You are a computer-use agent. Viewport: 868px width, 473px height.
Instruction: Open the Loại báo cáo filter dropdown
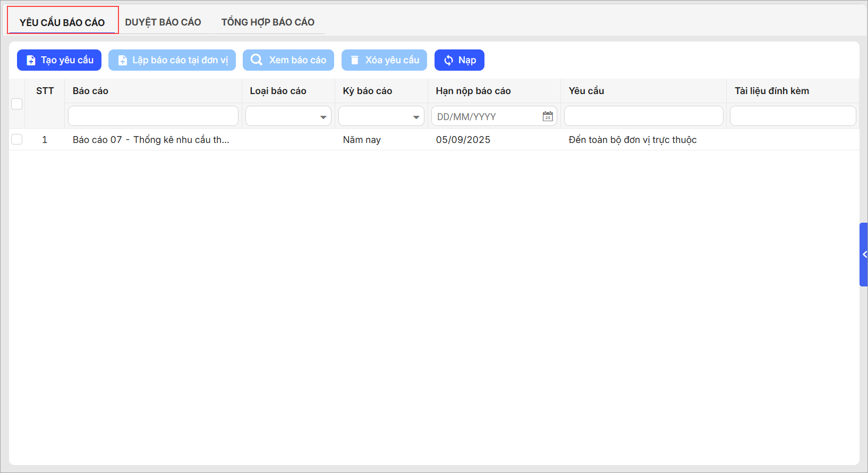(x=323, y=117)
